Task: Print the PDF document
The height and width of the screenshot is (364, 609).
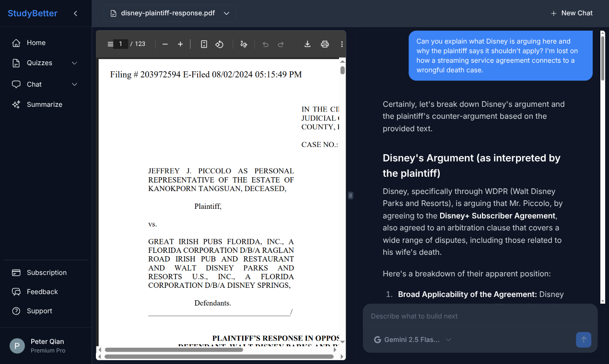Action: coord(325,44)
